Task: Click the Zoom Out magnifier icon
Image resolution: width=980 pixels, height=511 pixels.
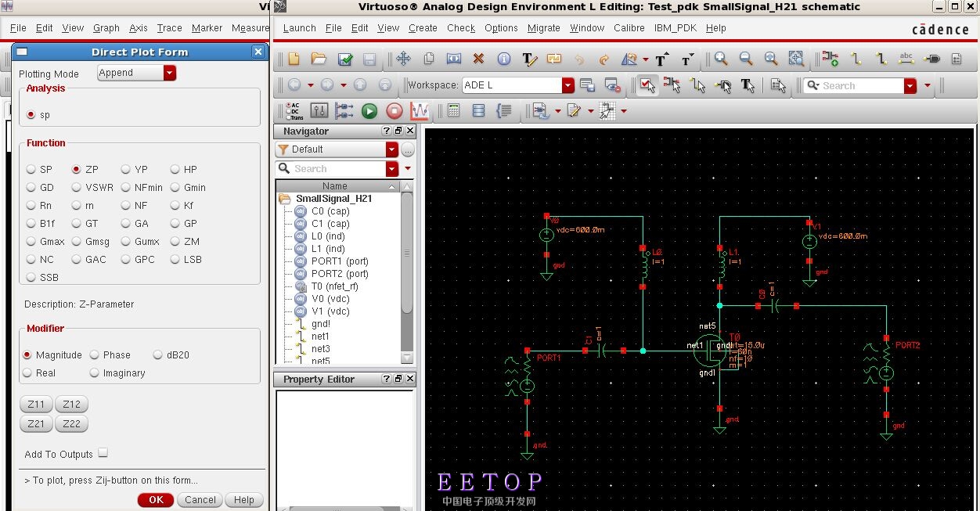Action: (x=746, y=59)
